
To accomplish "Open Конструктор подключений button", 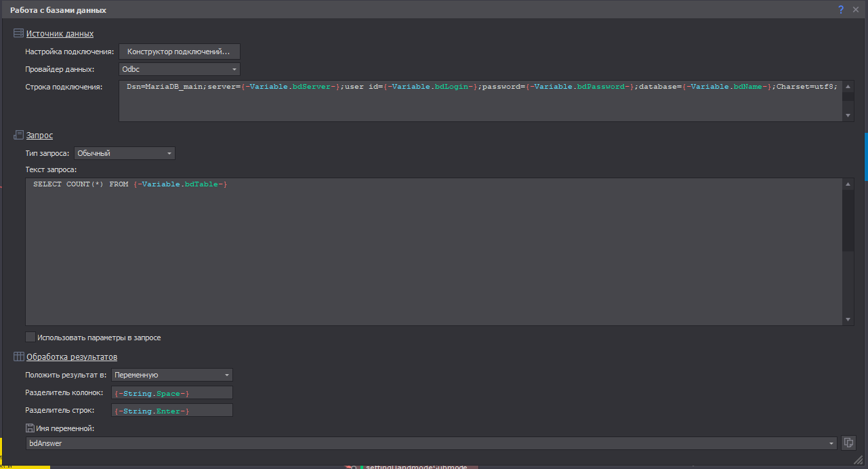I will click(179, 52).
